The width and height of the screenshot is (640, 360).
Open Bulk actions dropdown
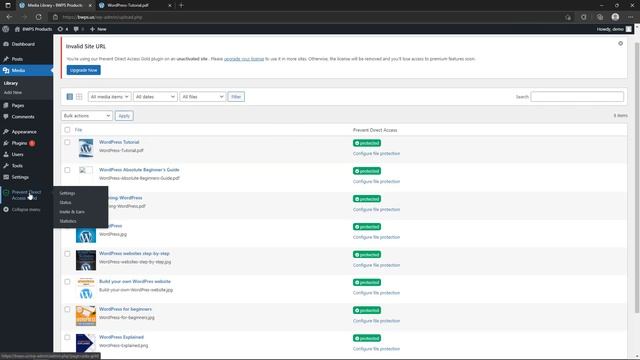87,116
